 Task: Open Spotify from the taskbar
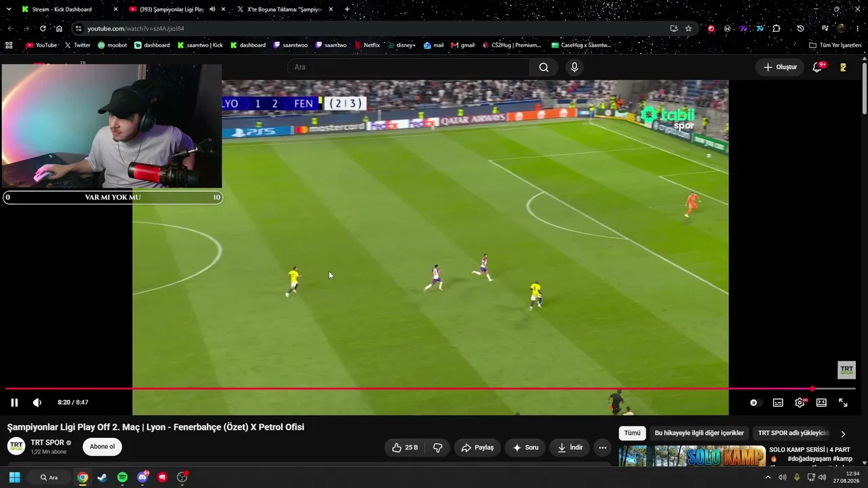(x=122, y=477)
